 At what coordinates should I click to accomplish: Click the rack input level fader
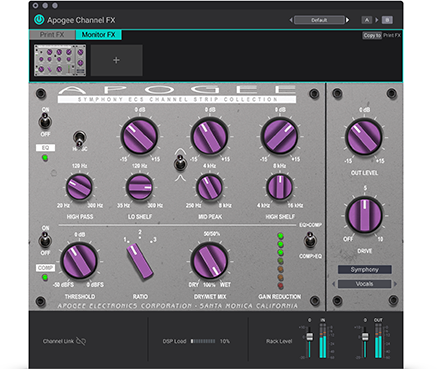click(309, 336)
